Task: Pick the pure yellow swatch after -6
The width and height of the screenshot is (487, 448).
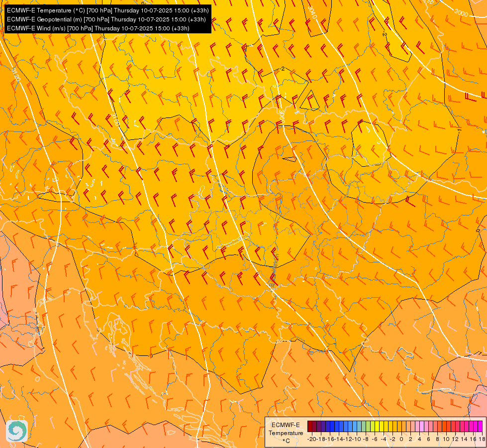Action: [x=377, y=426]
